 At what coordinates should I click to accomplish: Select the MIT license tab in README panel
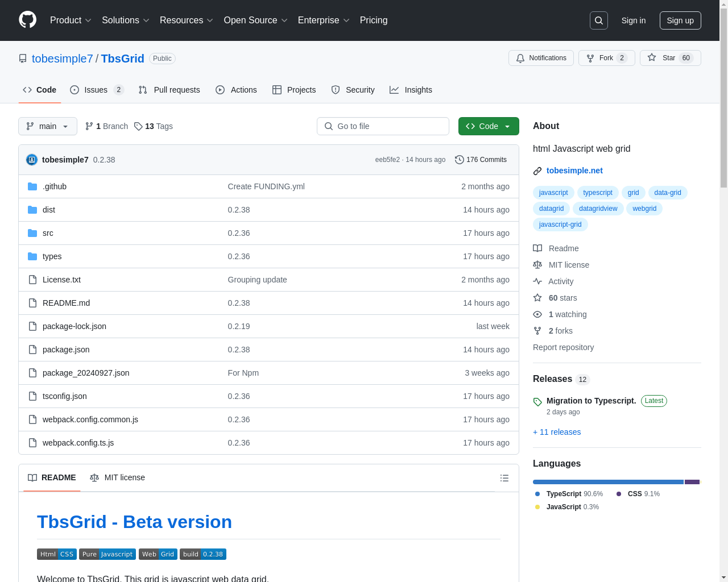click(117, 477)
